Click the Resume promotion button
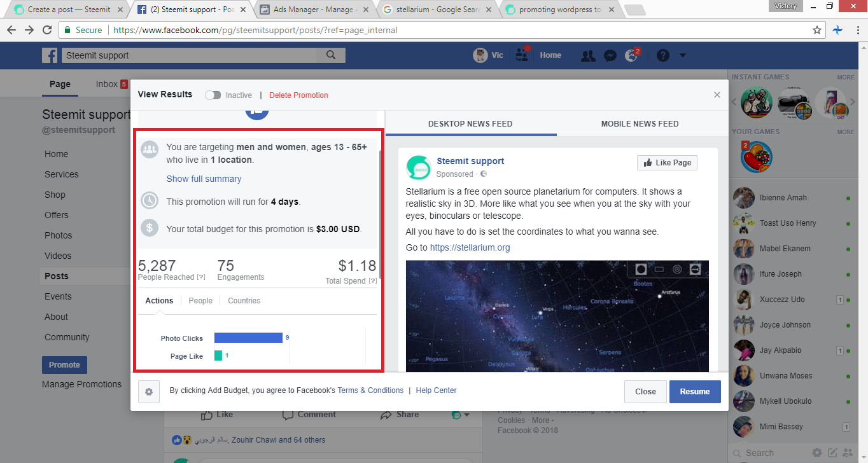 pyautogui.click(x=695, y=392)
